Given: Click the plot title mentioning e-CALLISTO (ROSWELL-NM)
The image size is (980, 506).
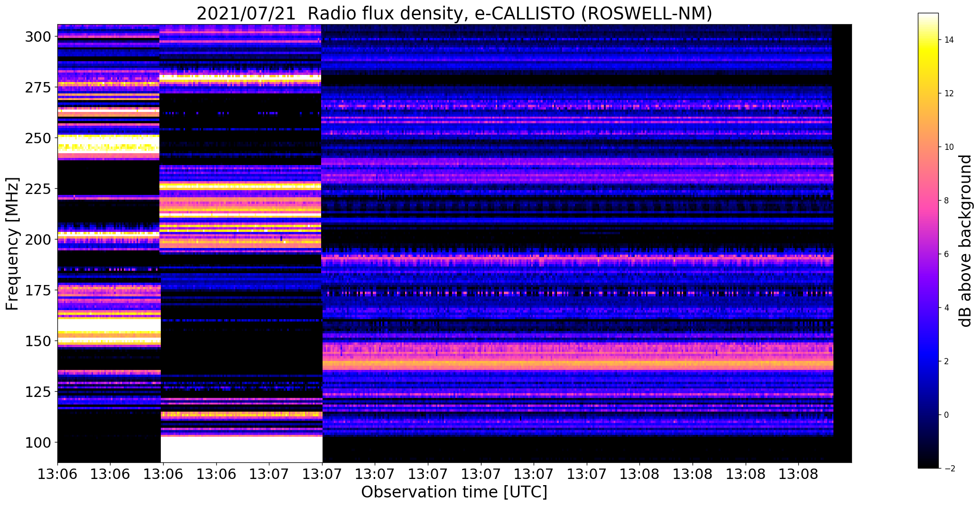Looking at the screenshot, I should 454,13.
